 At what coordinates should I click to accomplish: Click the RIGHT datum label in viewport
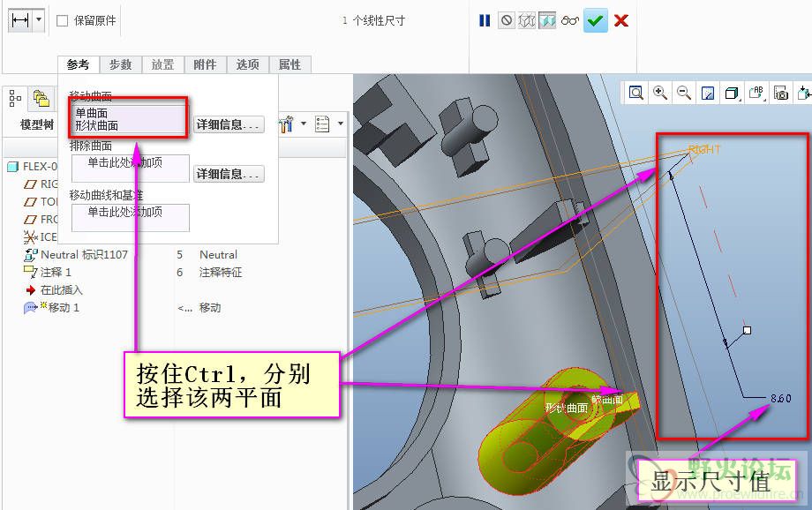pos(704,149)
